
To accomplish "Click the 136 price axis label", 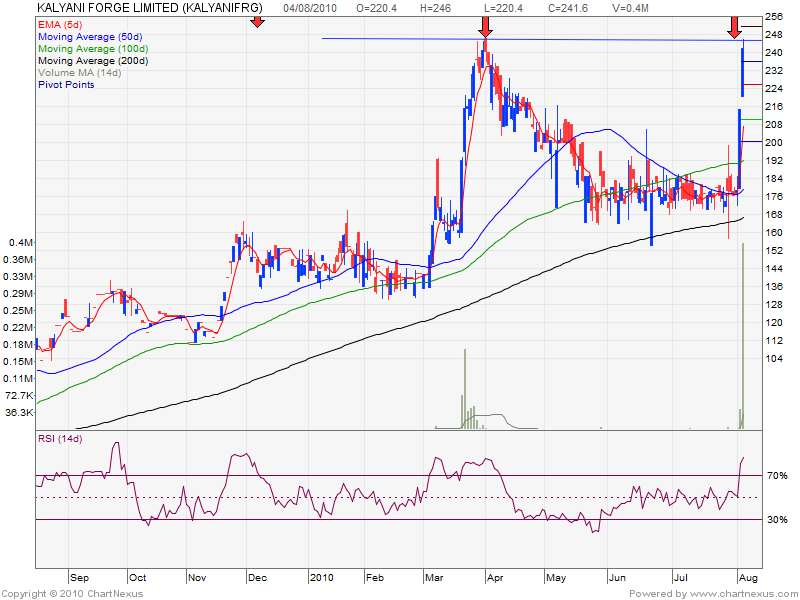I will [774, 286].
